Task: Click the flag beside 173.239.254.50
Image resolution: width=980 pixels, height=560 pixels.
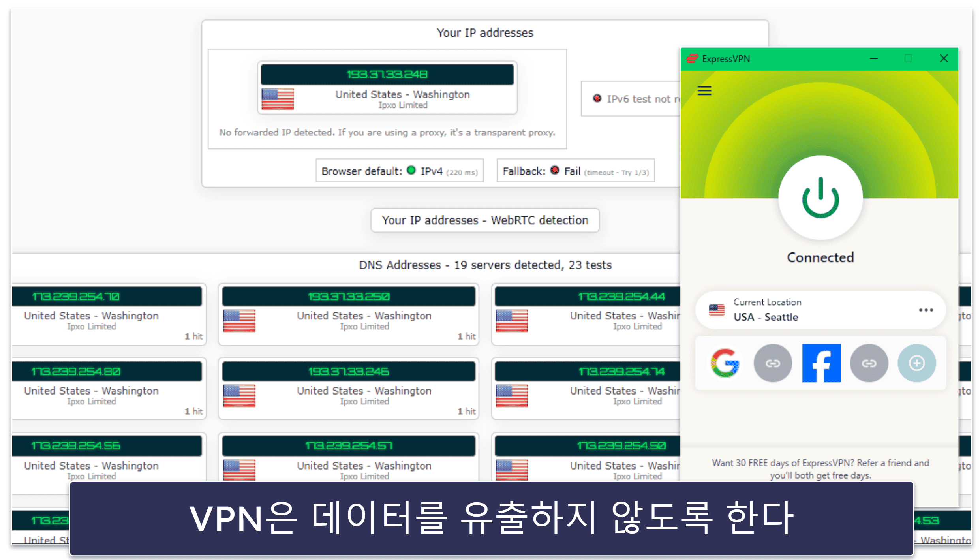Action: (x=512, y=470)
